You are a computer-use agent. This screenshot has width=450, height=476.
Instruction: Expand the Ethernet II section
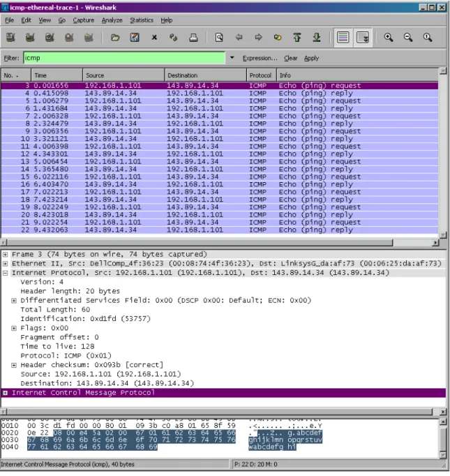pos(5,264)
